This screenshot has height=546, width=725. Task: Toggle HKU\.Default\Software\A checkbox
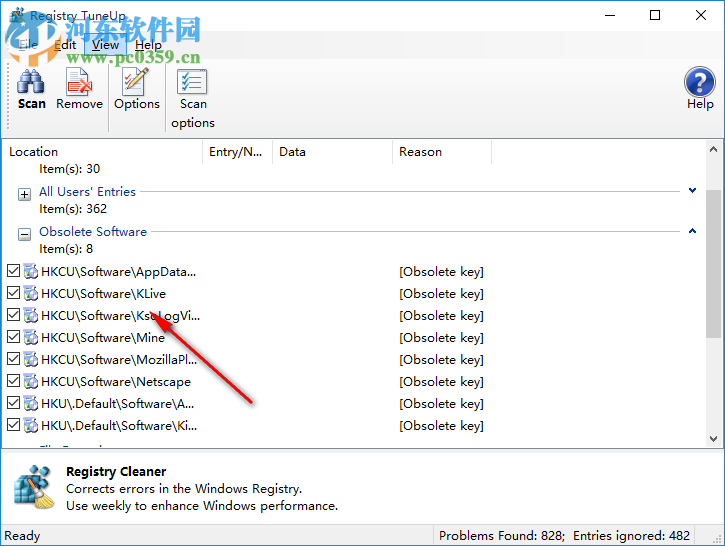(x=13, y=403)
